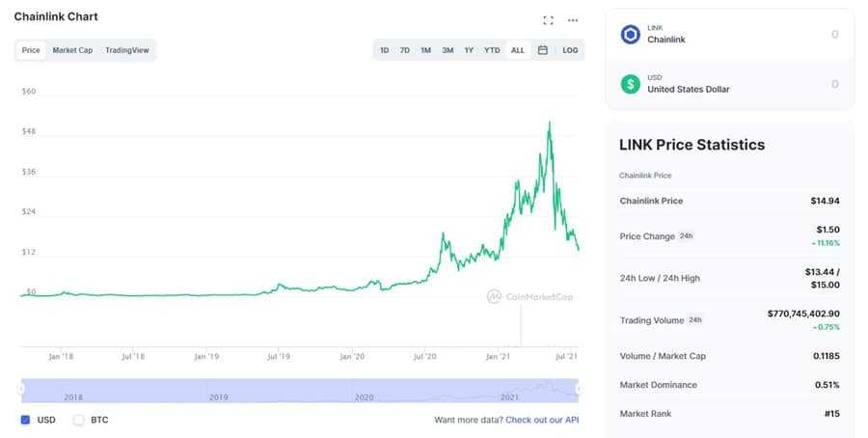Toggle LOG scale on the chart

pyautogui.click(x=570, y=50)
